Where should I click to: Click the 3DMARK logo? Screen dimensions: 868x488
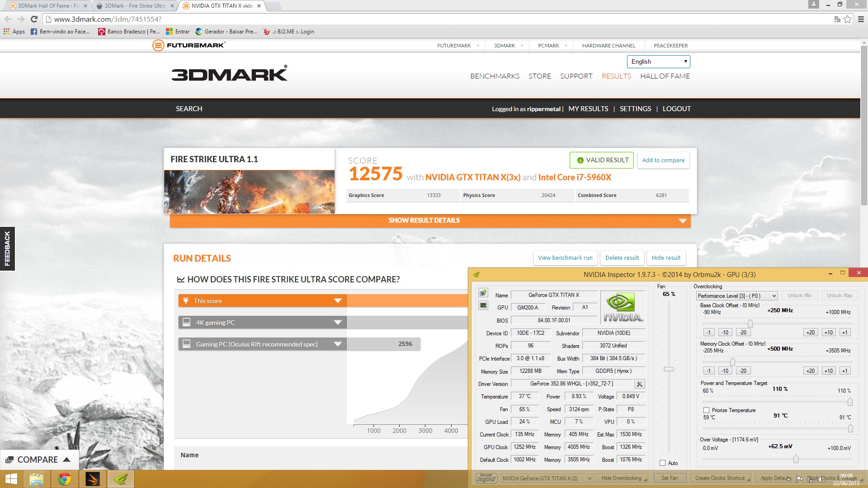[229, 73]
